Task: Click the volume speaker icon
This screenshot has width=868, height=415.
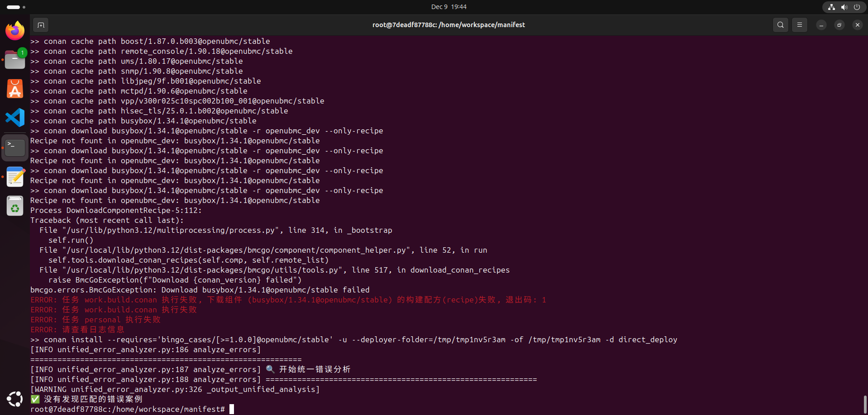Action: click(844, 7)
